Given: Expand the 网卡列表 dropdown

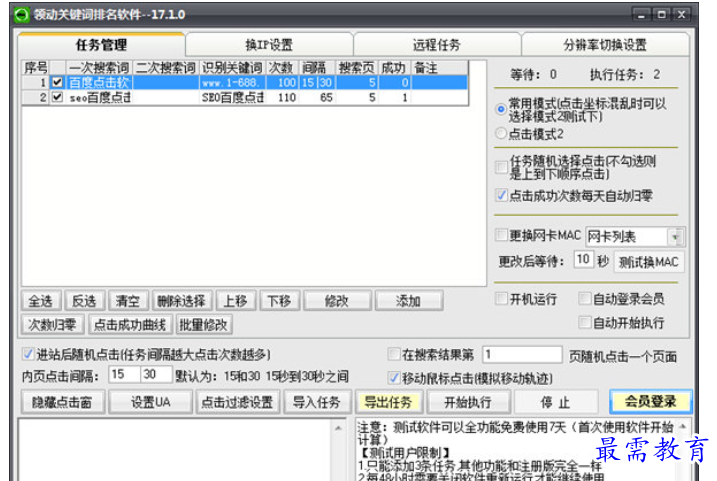Looking at the screenshot, I should pos(675,237).
